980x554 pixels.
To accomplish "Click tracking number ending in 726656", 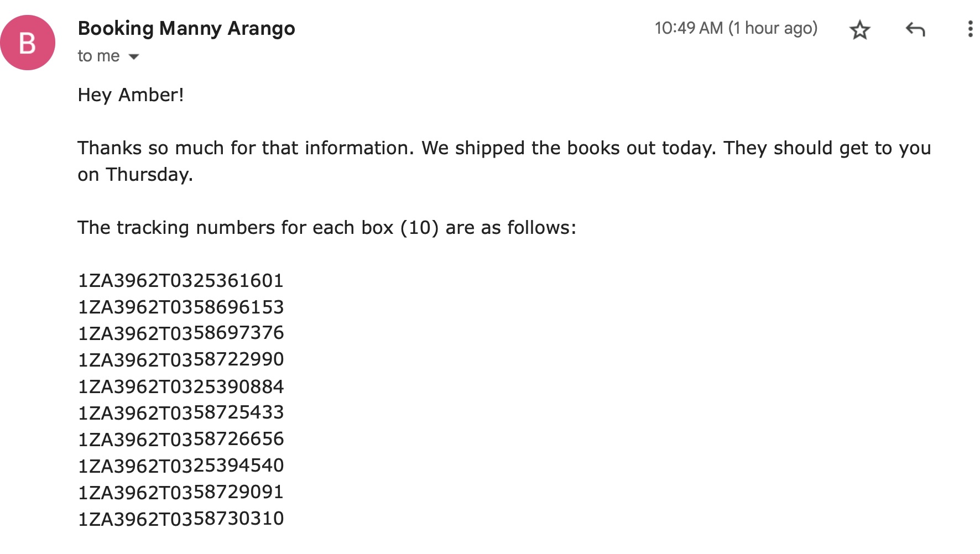I will 180,439.
